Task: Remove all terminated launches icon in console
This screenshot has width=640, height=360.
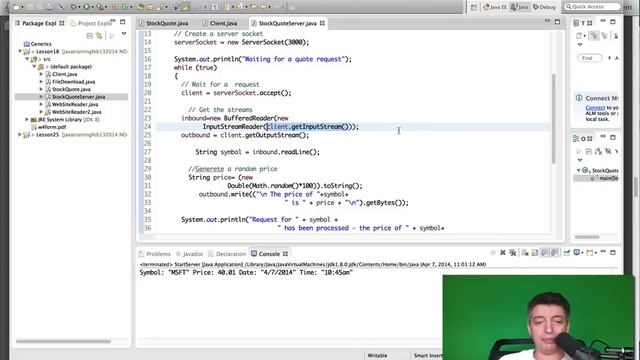Action: pos(513,253)
